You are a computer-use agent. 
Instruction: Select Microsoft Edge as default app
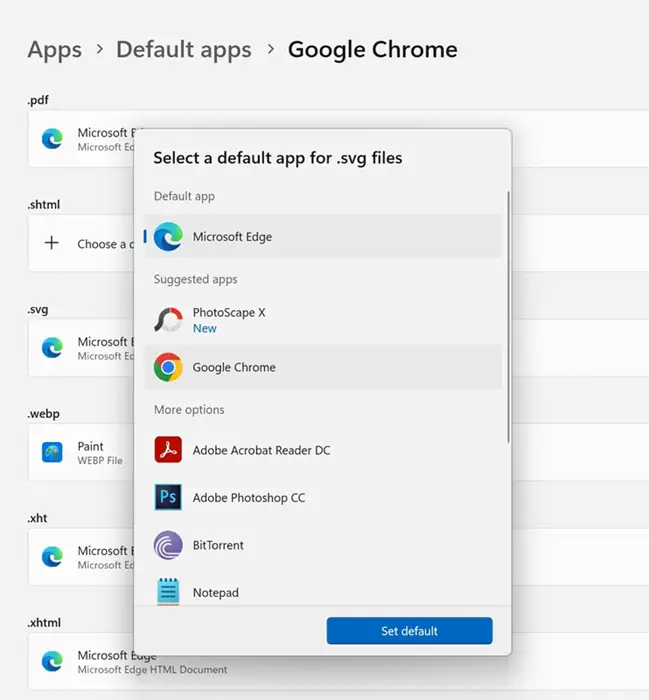point(323,237)
